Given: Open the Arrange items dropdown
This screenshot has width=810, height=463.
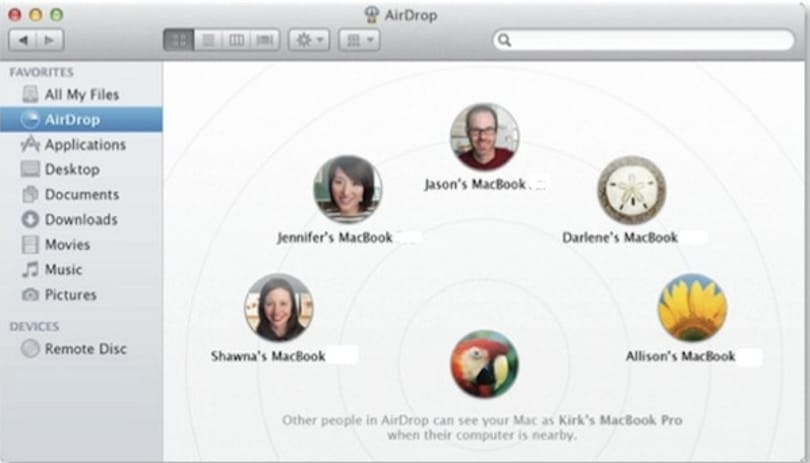Looking at the screenshot, I should [x=359, y=40].
